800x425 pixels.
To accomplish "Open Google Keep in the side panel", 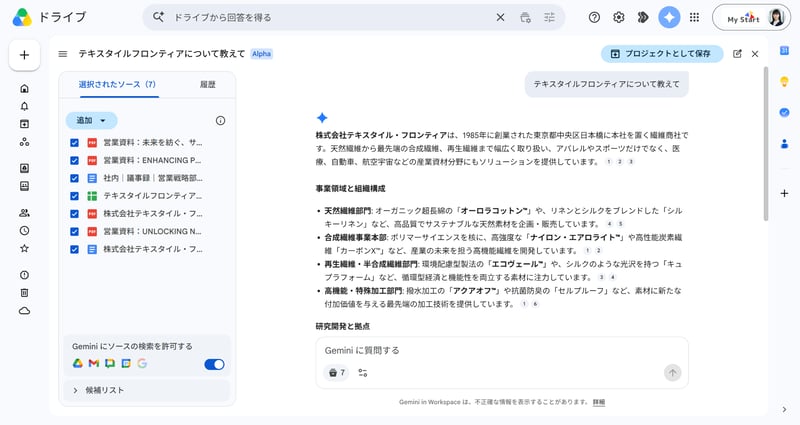I will [x=784, y=82].
